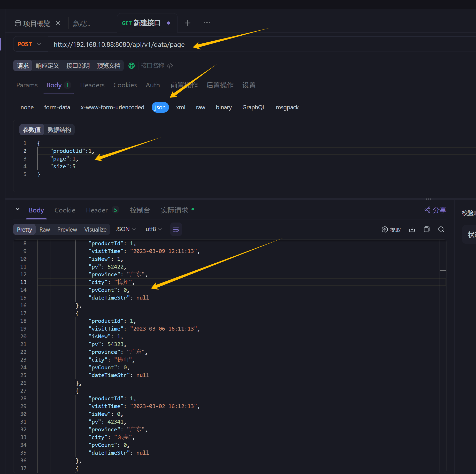Image resolution: width=476 pixels, height=474 pixels.
Task: Click the green globe environment icon
Action: pyautogui.click(x=132, y=66)
